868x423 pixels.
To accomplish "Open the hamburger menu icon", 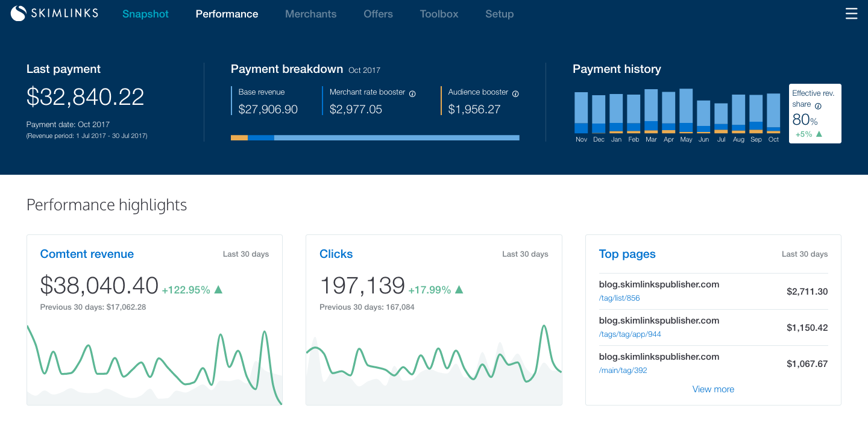I will click(x=851, y=14).
